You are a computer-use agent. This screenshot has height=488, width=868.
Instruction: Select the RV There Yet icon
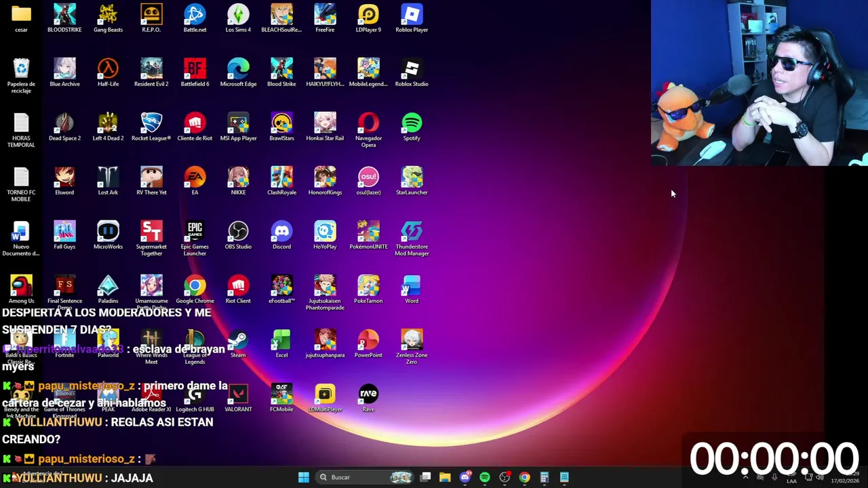click(151, 181)
